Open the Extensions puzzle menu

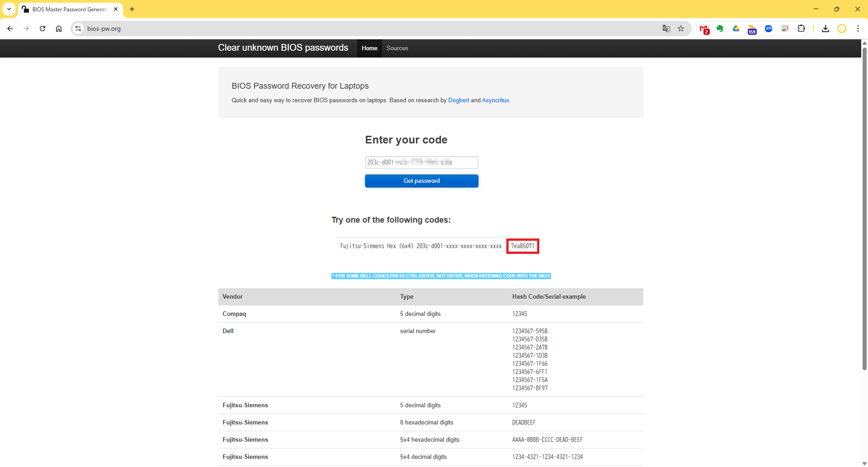[801, 29]
